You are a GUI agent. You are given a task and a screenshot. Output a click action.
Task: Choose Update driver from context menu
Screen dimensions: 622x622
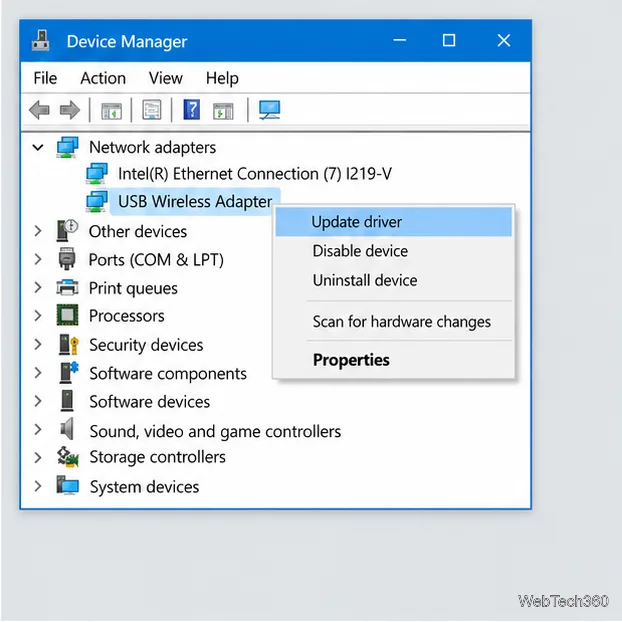tap(394, 222)
